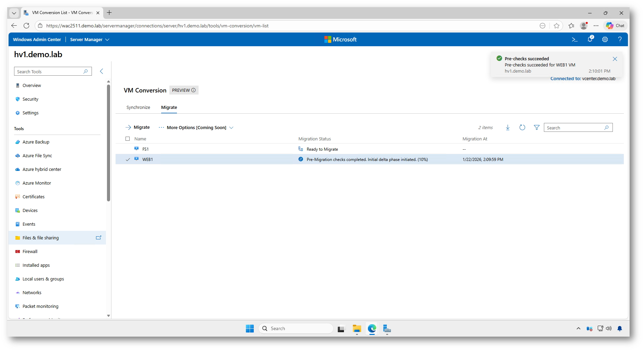Refresh the VM conversion list
The width and height of the screenshot is (644, 351).
coord(522,128)
